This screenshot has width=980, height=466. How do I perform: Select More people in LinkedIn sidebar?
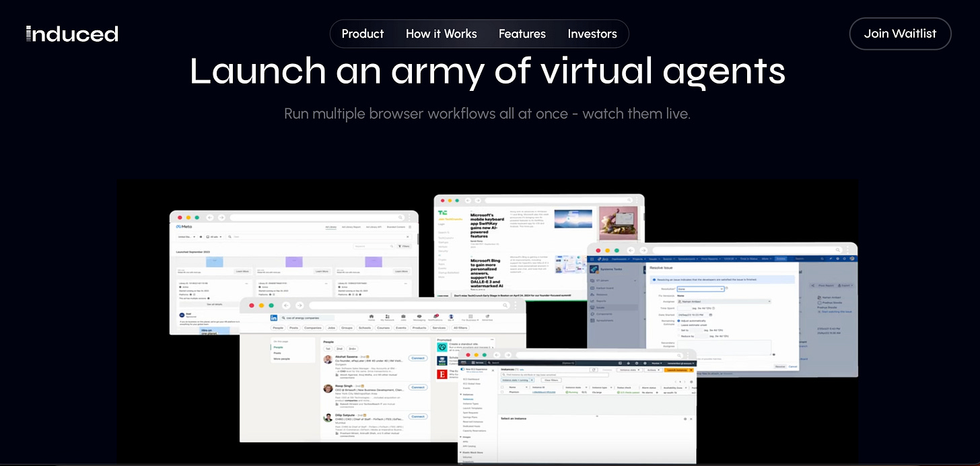coord(281,359)
